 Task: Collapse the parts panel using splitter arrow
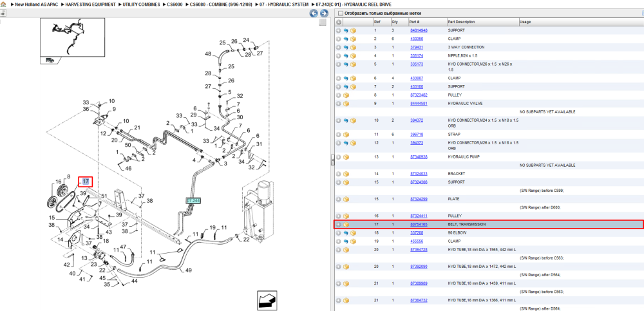coord(333,161)
